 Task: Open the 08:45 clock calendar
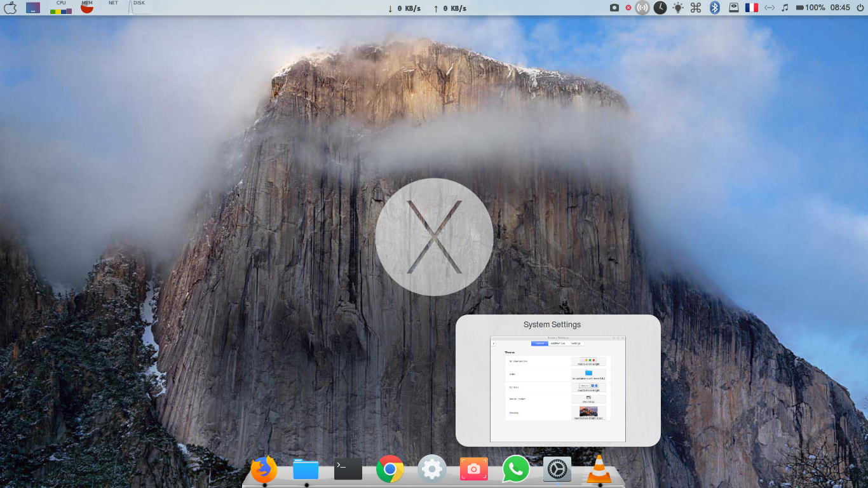[840, 8]
